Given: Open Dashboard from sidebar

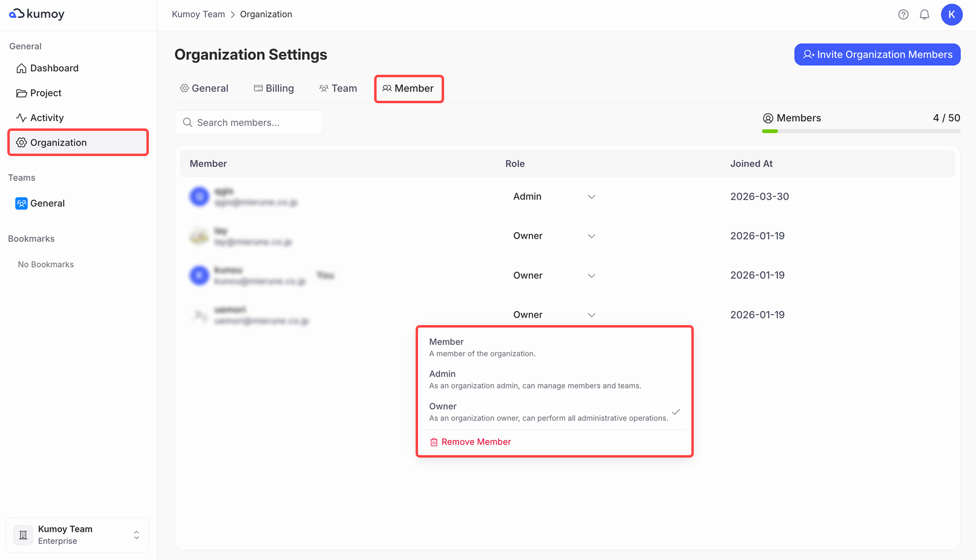Looking at the screenshot, I should click(54, 68).
